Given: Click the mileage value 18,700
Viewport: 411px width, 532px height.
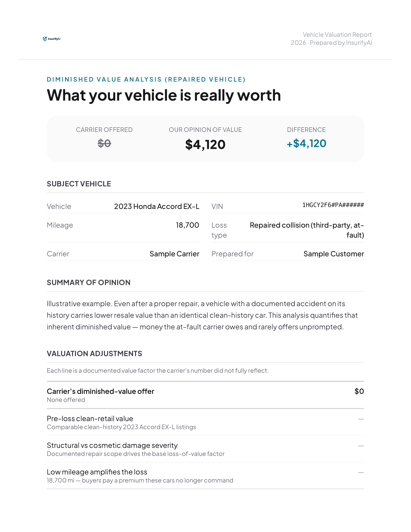Looking at the screenshot, I should (x=187, y=225).
